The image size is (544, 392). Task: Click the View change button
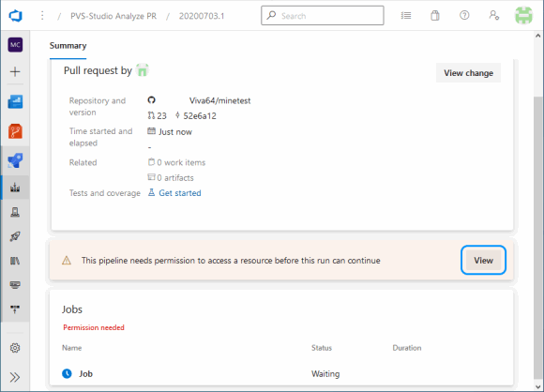click(468, 73)
